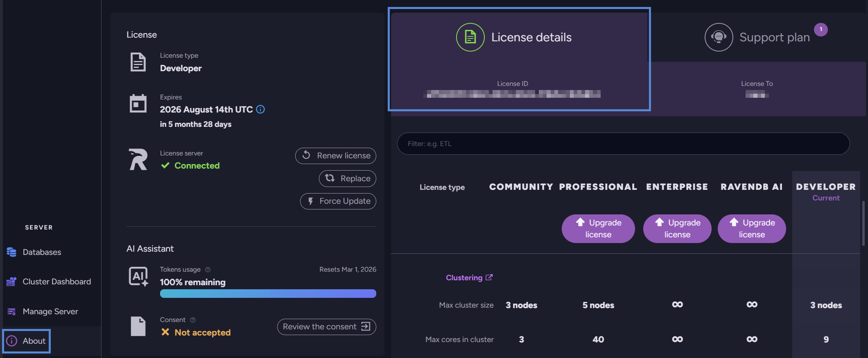Switch to the License details tab
The width and height of the screenshot is (868, 358).
pos(519,37)
